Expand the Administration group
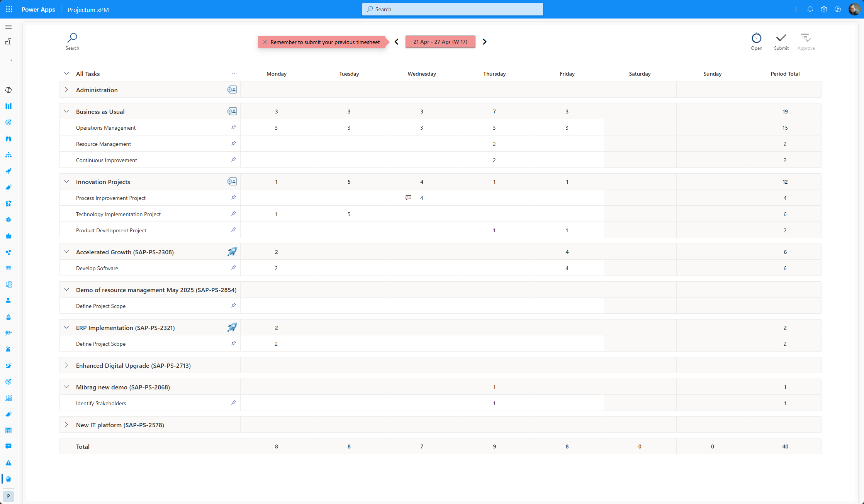 tap(66, 90)
